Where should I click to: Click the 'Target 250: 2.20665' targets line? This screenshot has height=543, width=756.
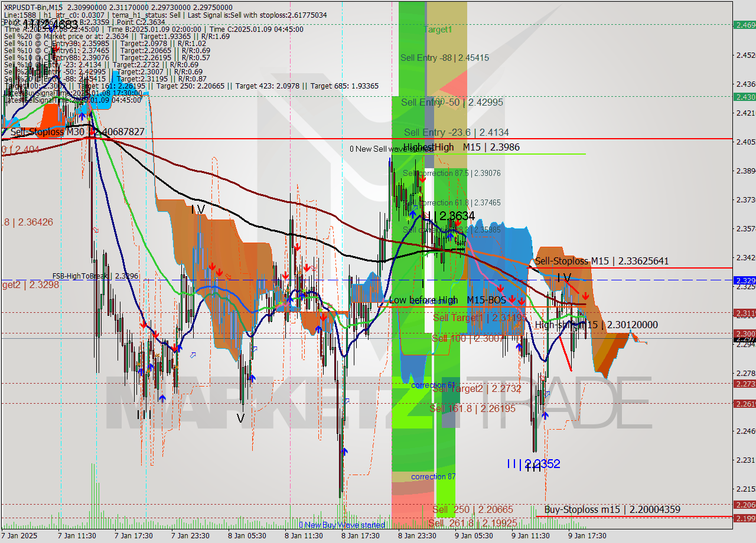point(192,86)
